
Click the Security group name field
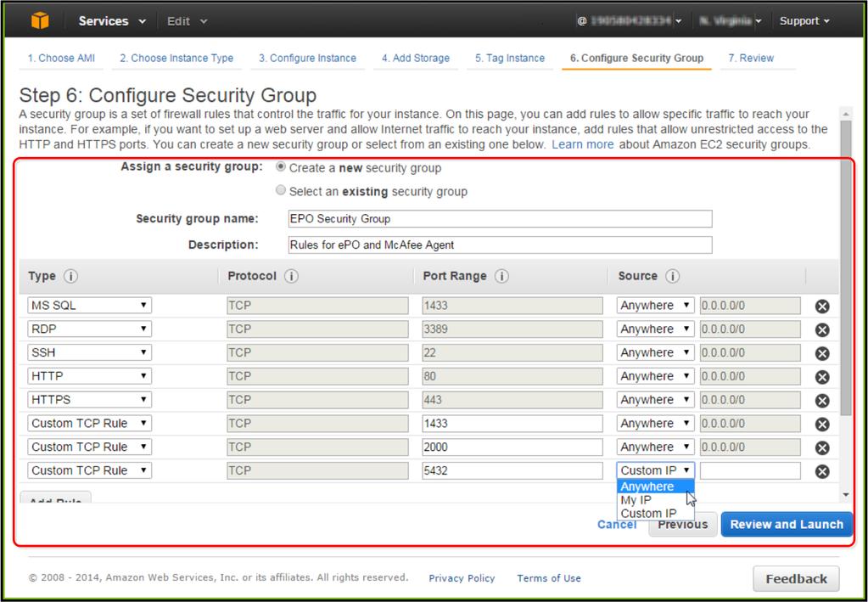pos(500,219)
